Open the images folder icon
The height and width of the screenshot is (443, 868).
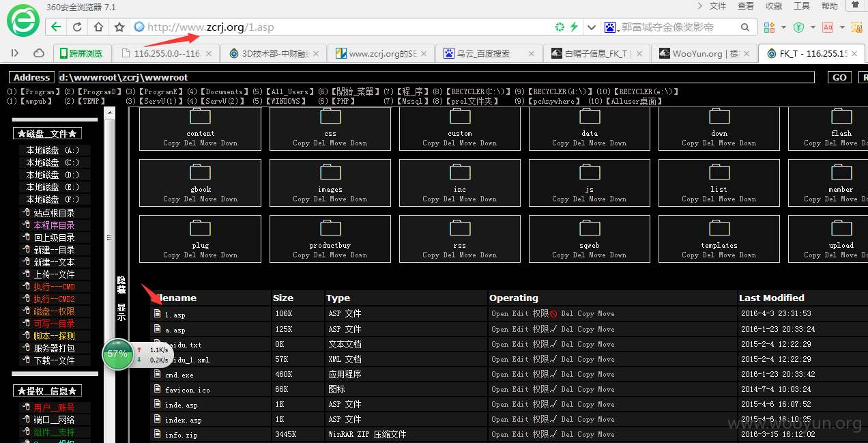pyautogui.click(x=330, y=173)
